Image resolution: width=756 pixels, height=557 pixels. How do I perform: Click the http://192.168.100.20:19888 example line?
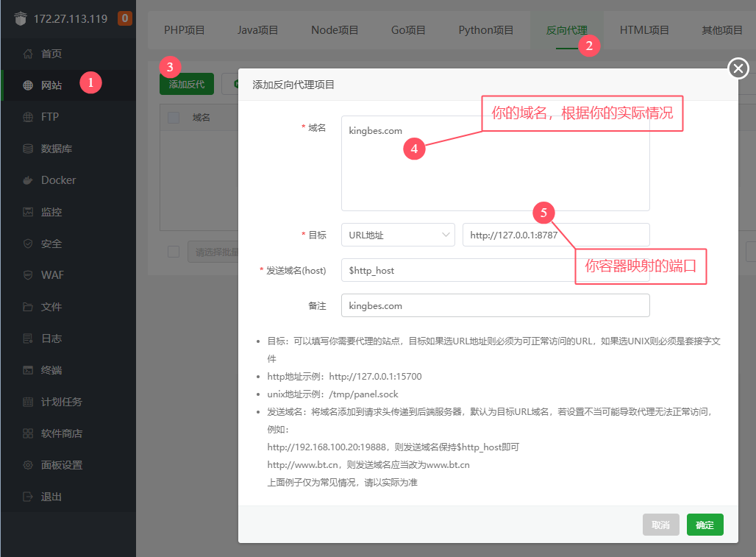(393, 447)
